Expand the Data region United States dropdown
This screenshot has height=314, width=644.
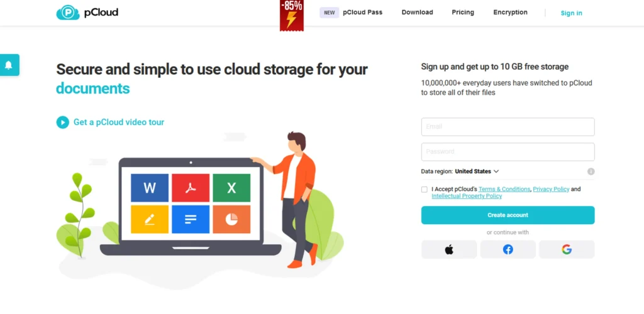[x=477, y=171]
